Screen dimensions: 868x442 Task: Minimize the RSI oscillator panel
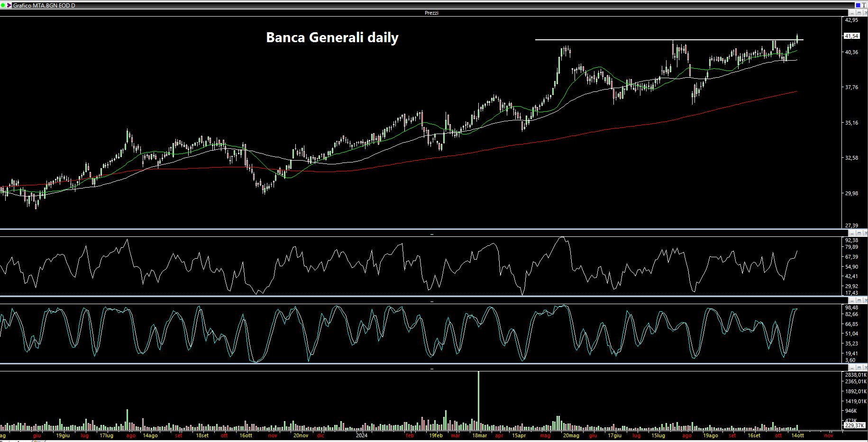point(852,233)
